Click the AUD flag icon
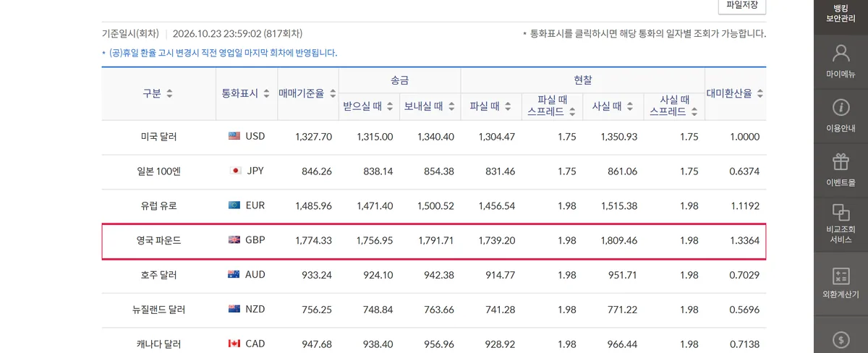868x353 pixels. [x=234, y=275]
